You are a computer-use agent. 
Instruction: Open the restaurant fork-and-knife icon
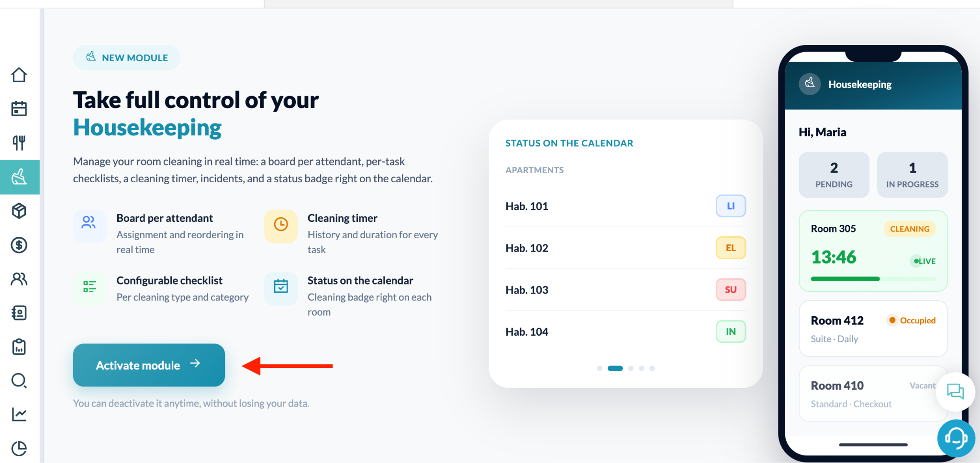click(19, 143)
